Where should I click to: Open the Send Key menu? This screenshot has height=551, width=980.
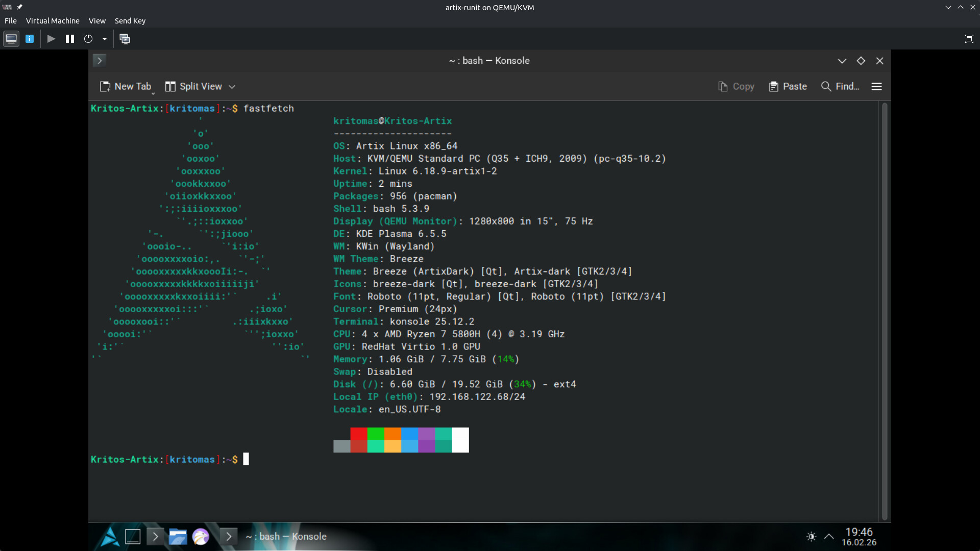point(130,21)
